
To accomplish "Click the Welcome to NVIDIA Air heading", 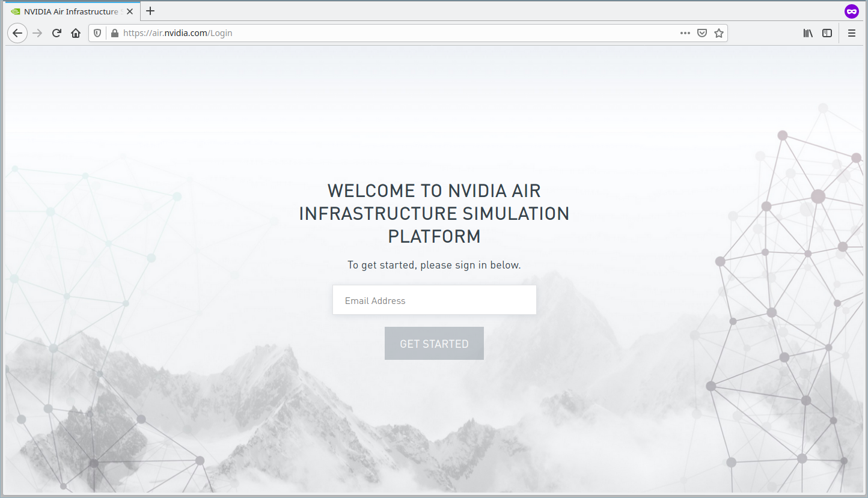I will [x=434, y=213].
